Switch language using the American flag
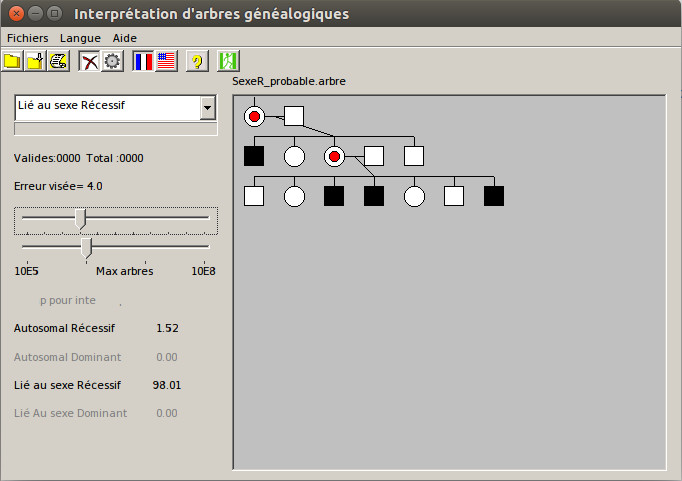Viewport: 682px width, 481px height. click(166, 61)
